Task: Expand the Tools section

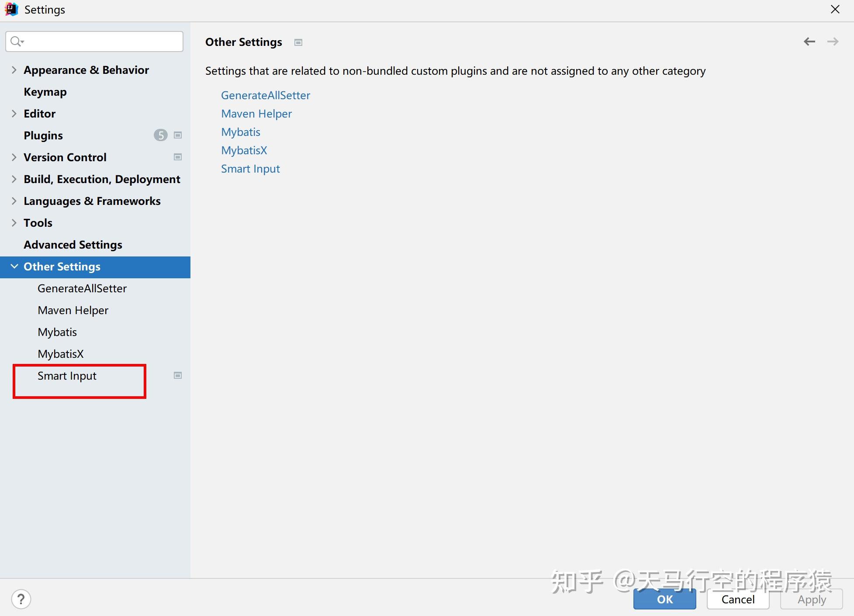Action: click(14, 223)
